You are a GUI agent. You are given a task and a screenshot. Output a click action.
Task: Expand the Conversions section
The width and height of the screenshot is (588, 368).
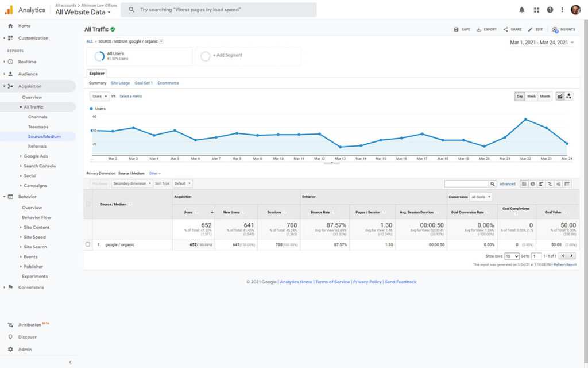[31, 287]
